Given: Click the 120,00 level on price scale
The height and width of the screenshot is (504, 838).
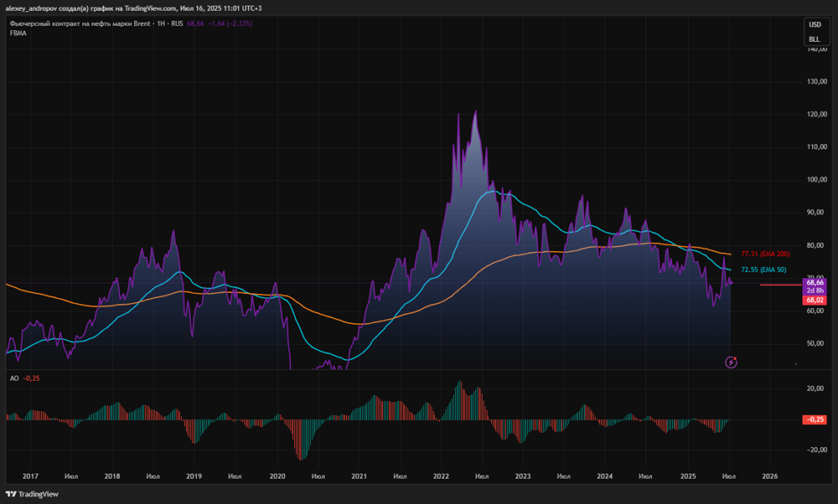Looking at the screenshot, I should point(815,114).
